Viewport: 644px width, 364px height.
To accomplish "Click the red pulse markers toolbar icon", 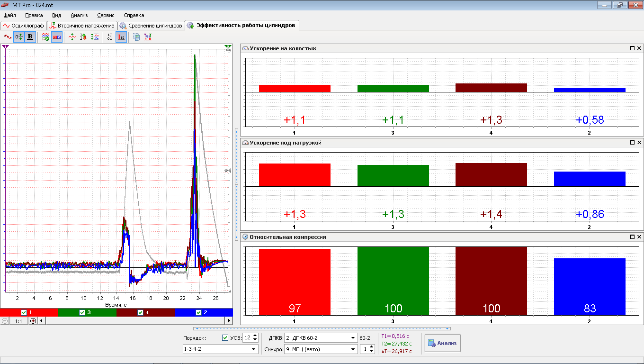I will pyautogui.click(x=148, y=37).
